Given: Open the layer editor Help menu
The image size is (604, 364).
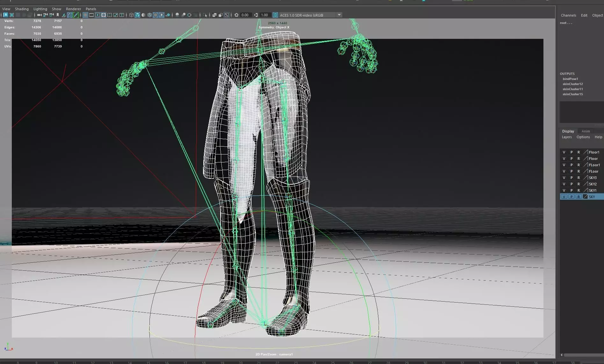Looking at the screenshot, I should [598, 137].
